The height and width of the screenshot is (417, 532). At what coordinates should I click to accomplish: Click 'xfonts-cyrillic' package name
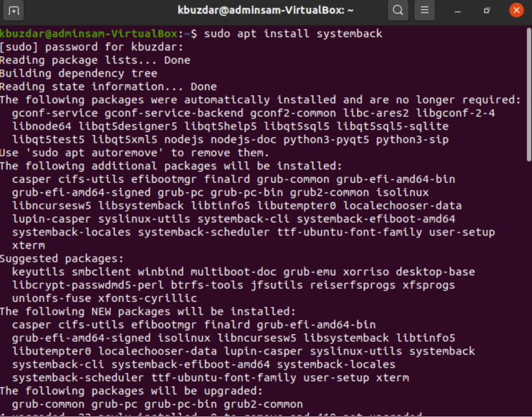tap(147, 298)
